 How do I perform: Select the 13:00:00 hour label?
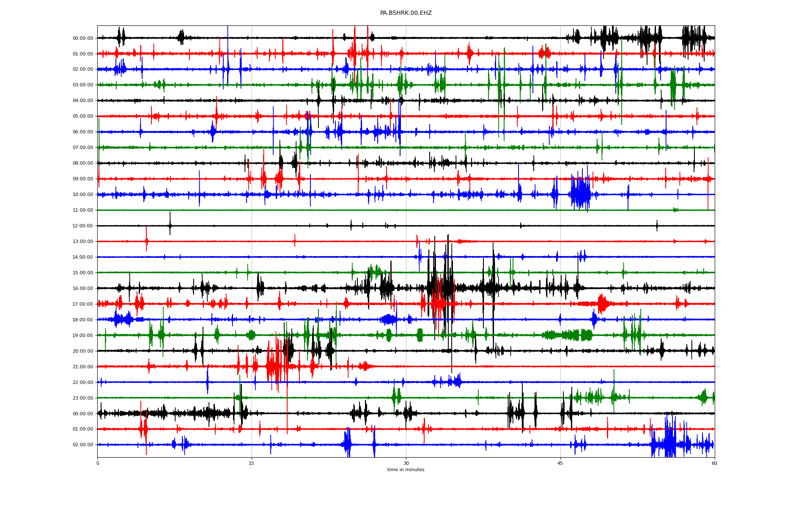(x=83, y=242)
